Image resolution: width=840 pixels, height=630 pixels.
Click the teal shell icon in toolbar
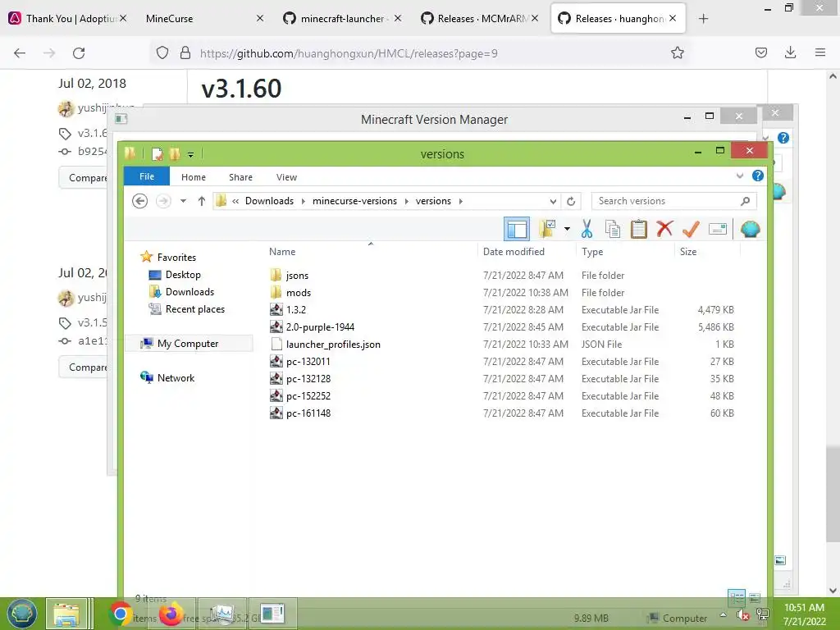pyautogui.click(x=750, y=230)
